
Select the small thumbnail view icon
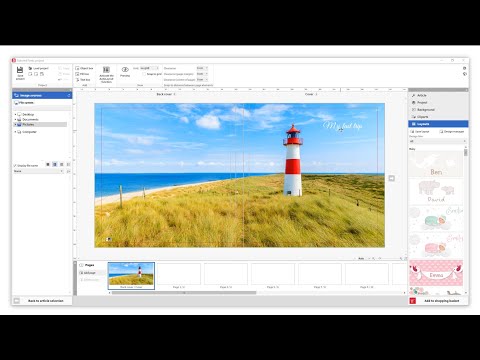click(62, 164)
